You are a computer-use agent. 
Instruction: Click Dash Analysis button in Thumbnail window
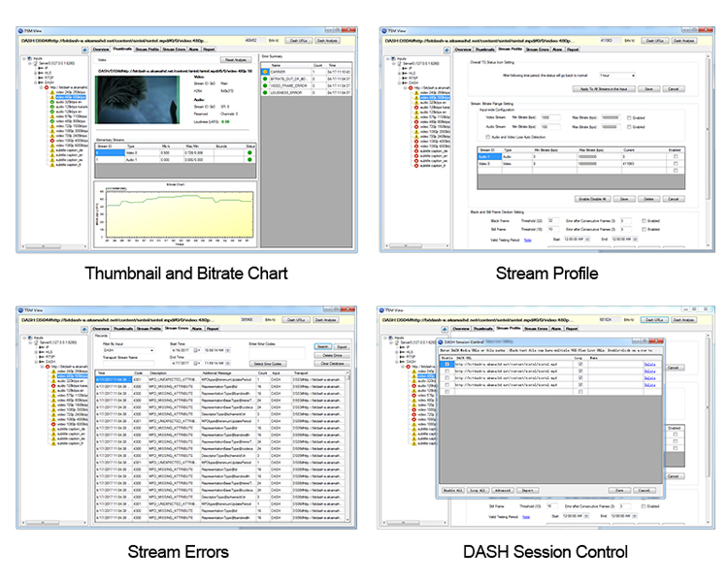pos(327,41)
